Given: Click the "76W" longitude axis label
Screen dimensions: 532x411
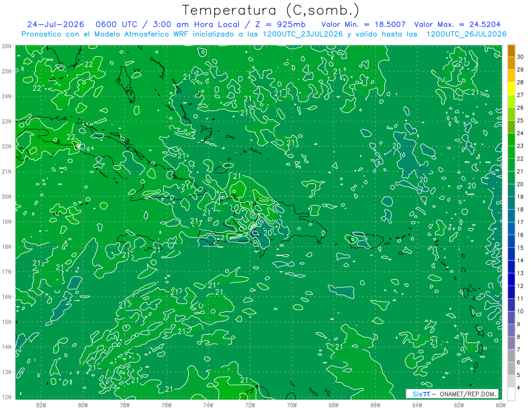Looking at the screenshot, I should (x=167, y=405).
